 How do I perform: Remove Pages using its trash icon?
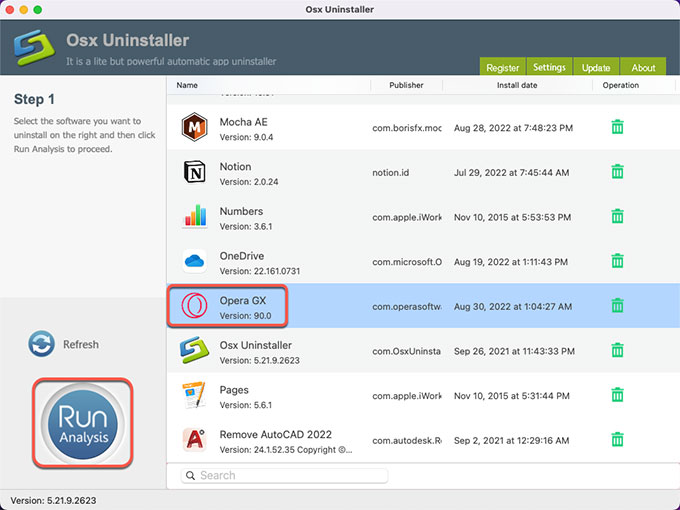pos(618,395)
